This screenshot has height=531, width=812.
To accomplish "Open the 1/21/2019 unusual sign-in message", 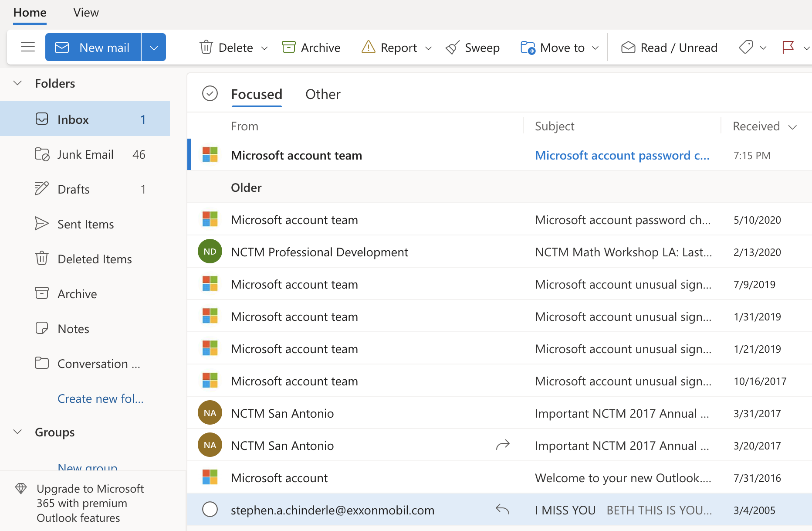I will coord(500,349).
